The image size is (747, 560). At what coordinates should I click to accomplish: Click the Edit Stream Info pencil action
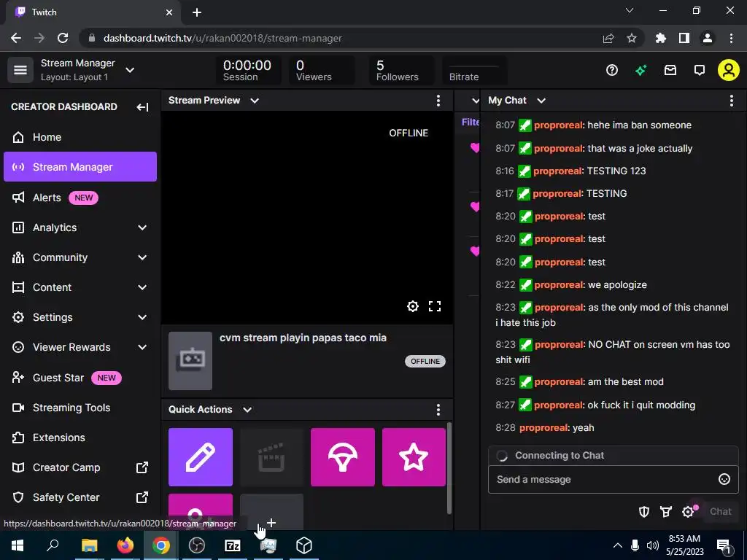click(201, 457)
